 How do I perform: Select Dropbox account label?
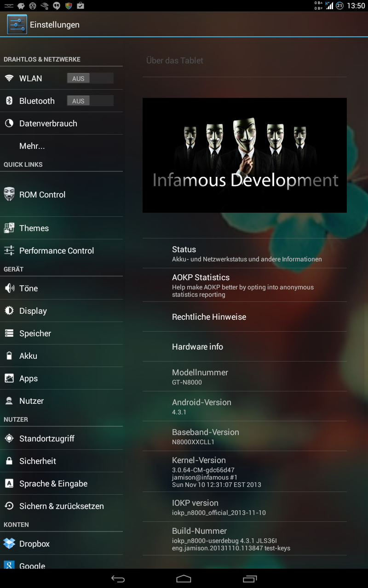tap(34, 544)
